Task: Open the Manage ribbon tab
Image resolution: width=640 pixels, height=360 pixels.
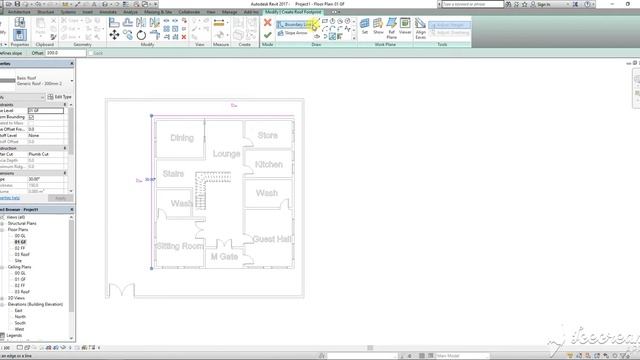Action: [x=229, y=12]
